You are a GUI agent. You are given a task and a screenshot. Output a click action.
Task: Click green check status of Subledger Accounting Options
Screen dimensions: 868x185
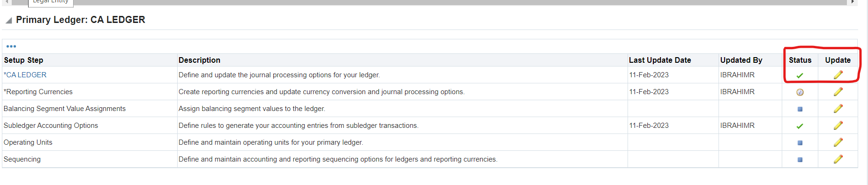[x=800, y=126]
